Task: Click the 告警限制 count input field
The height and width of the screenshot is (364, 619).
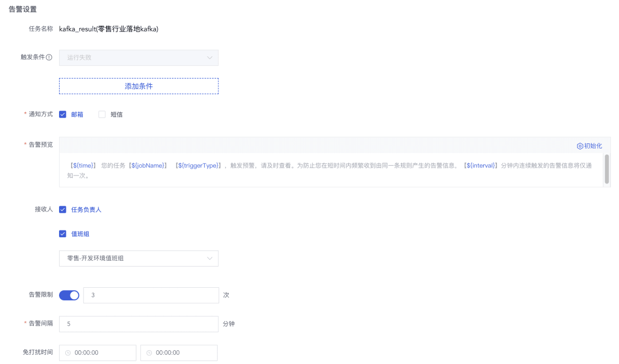Action: 151,295
